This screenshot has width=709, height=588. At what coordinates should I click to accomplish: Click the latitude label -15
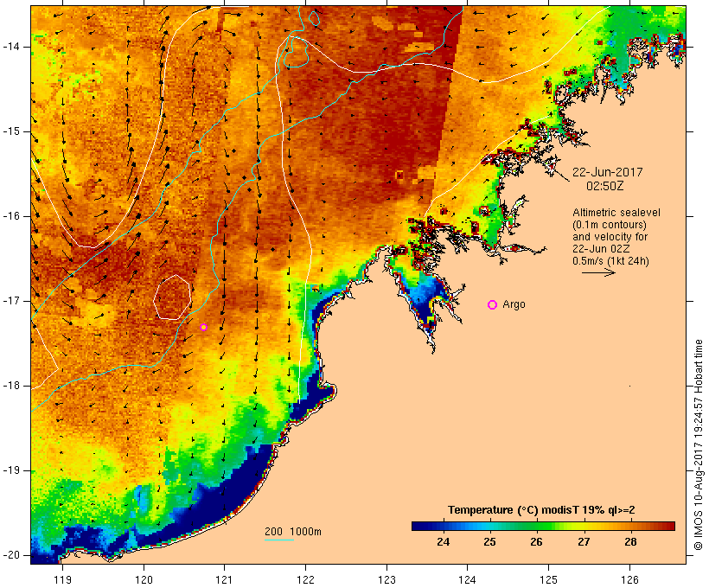(11, 131)
